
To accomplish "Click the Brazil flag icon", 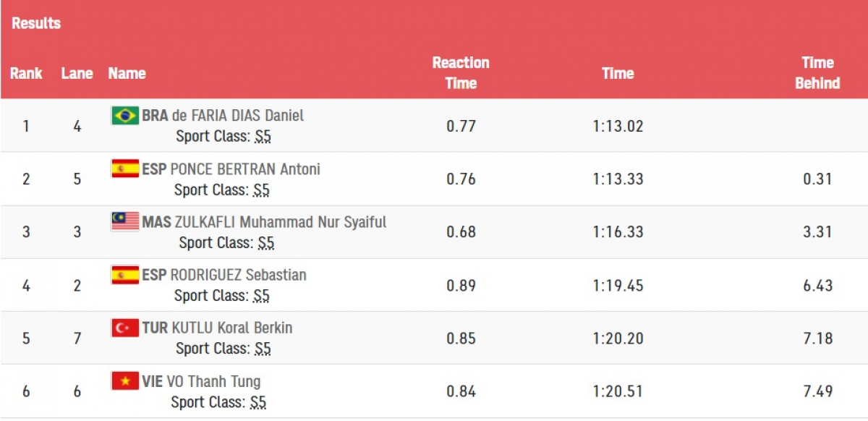I will [x=125, y=116].
